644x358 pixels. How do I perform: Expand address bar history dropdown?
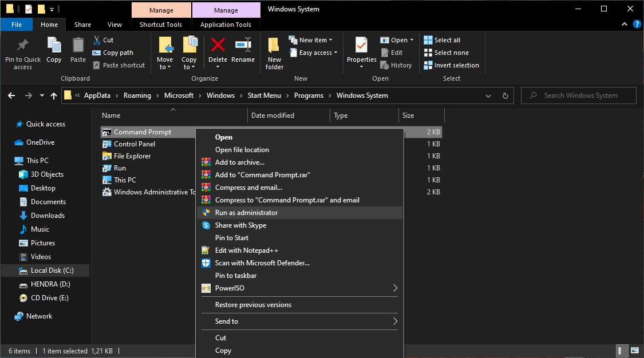coord(488,96)
